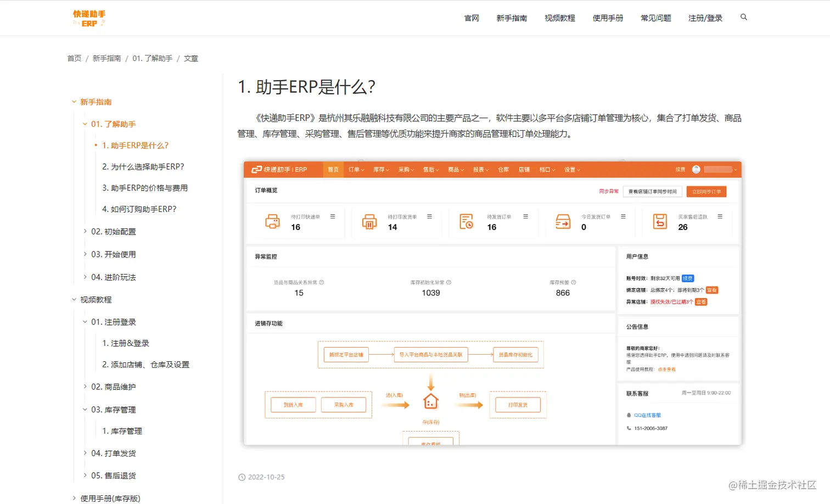Viewport: 830px width, 504px height.
Task: Click 01. 了解助手 breadcrumb link
Action: pyautogui.click(x=153, y=58)
